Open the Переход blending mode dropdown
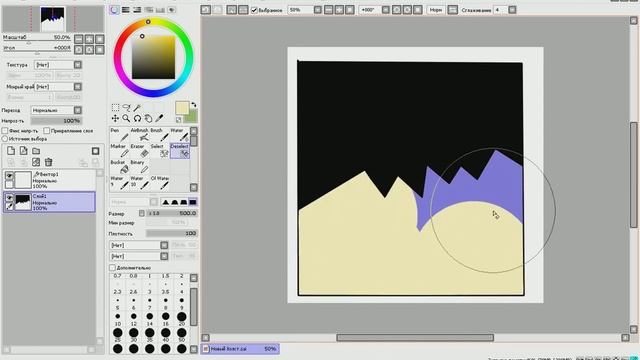Image resolution: width=640 pixels, height=360 pixels. [78, 110]
